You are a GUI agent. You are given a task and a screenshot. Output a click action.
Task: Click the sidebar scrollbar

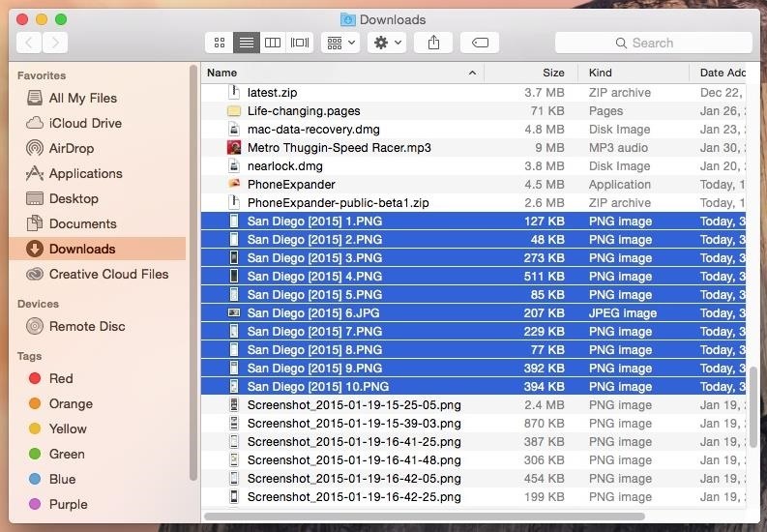coord(193,272)
